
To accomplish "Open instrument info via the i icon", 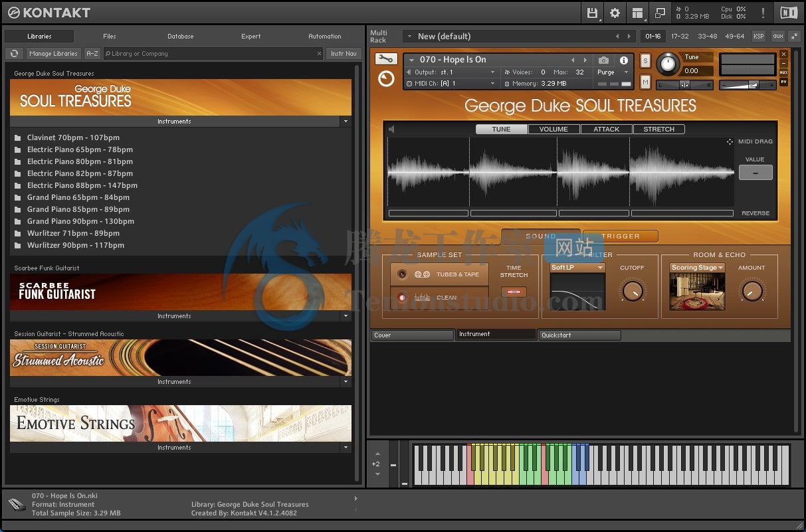I will tap(623, 59).
